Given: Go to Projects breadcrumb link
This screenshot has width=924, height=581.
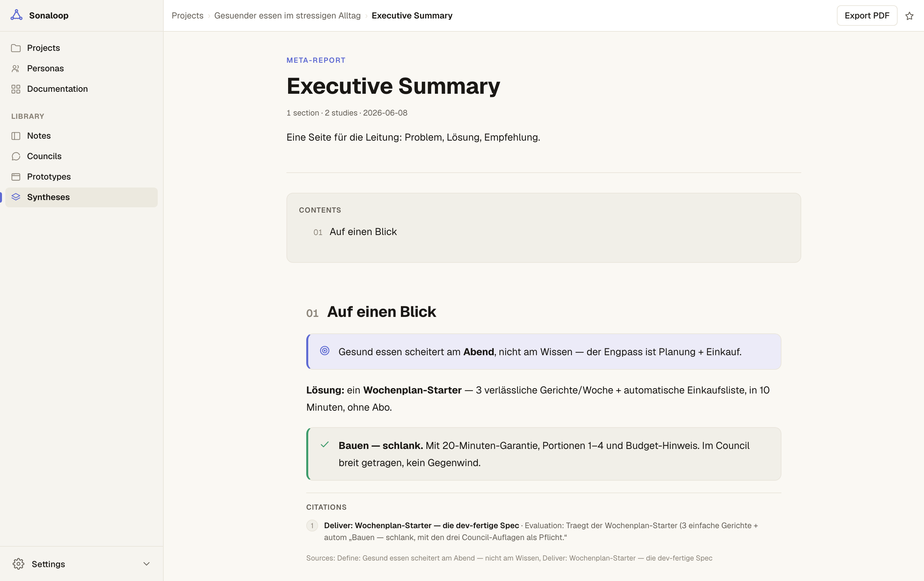Looking at the screenshot, I should click(x=187, y=16).
